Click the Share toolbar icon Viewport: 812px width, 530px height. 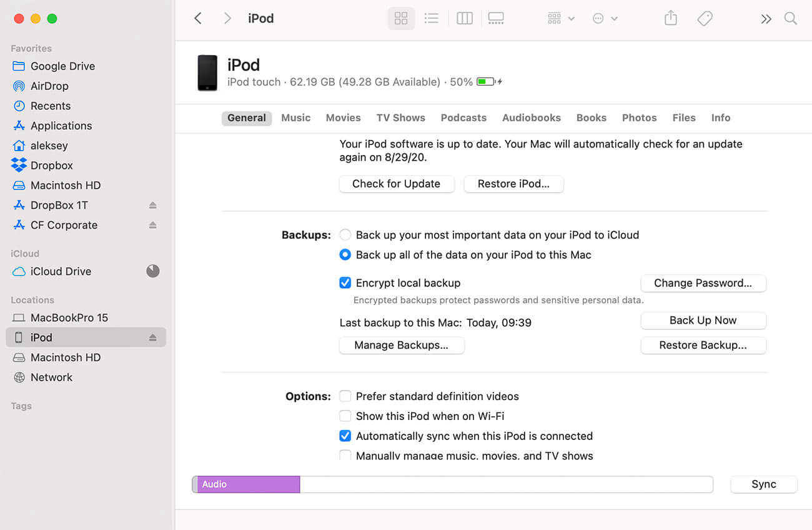coord(670,18)
